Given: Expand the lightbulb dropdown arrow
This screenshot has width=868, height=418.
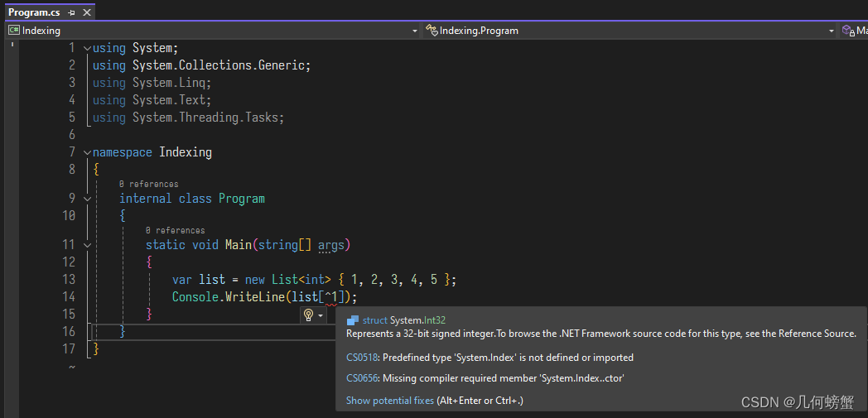Looking at the screenshot, I should (x=320, y=315).
